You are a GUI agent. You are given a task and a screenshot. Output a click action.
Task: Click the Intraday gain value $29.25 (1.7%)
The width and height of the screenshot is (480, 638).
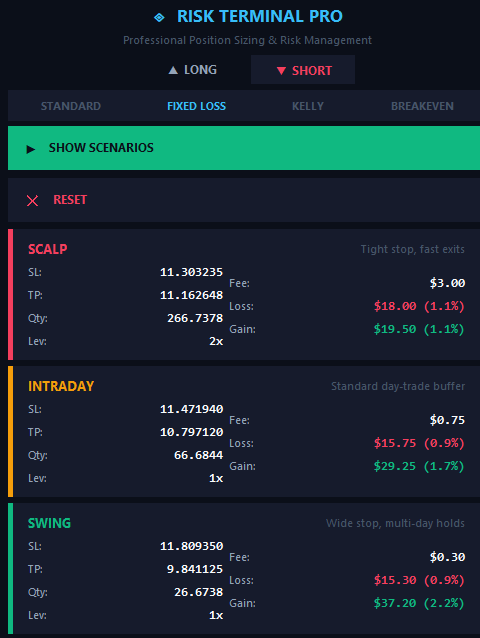tap(419, 466)
